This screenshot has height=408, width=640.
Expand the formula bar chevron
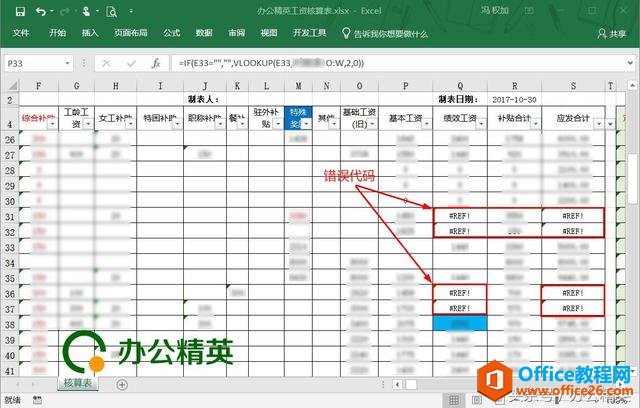coord(631,63)
